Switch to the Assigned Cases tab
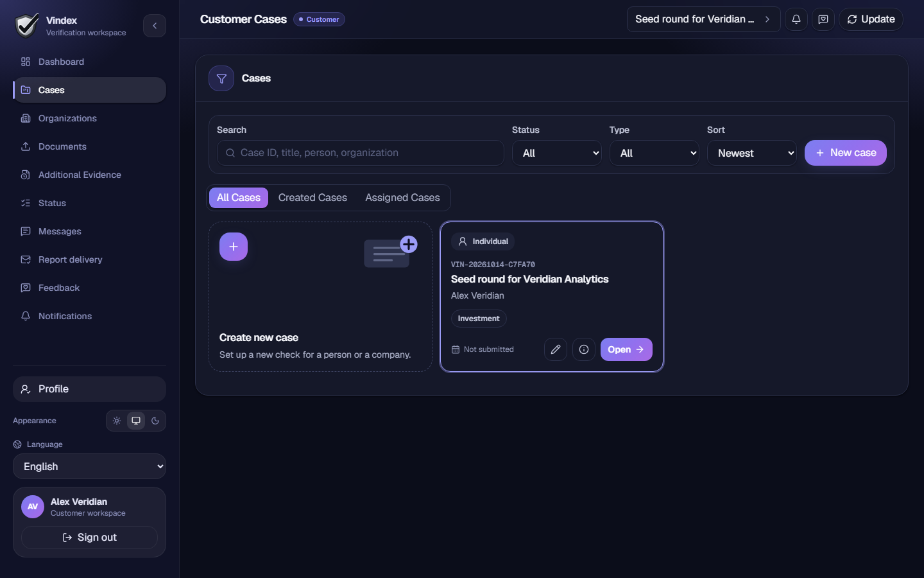Image resolution: width=924 pixels, height=578 pixels. pyautogui.click(x=402, y=198)
